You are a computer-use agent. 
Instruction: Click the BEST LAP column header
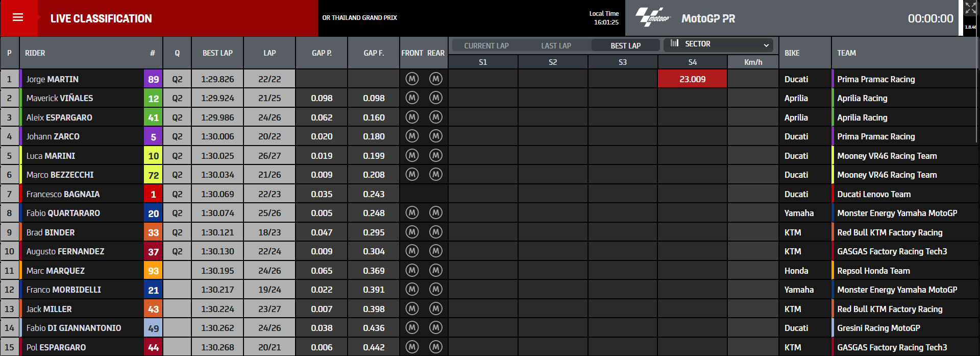217,53
